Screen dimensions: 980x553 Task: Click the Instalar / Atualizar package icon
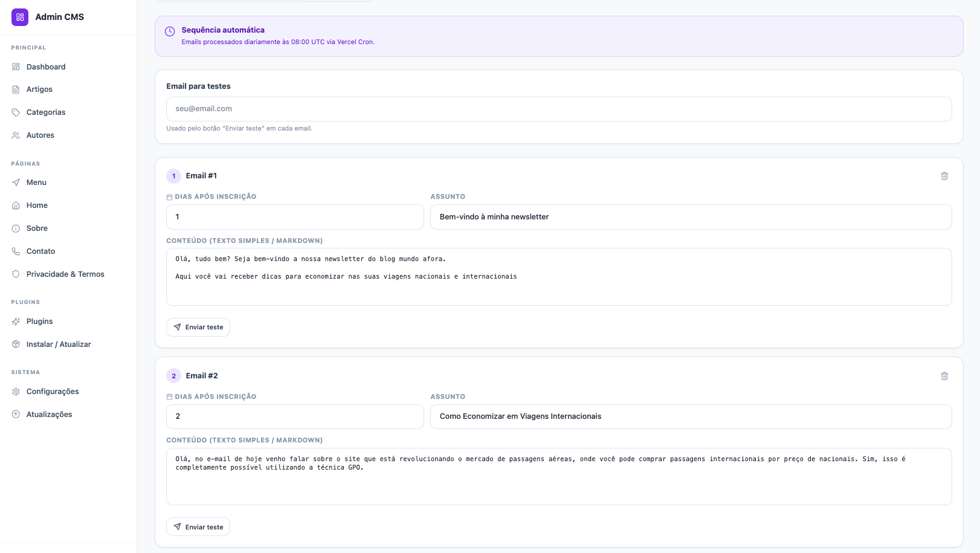coord(16,344)
